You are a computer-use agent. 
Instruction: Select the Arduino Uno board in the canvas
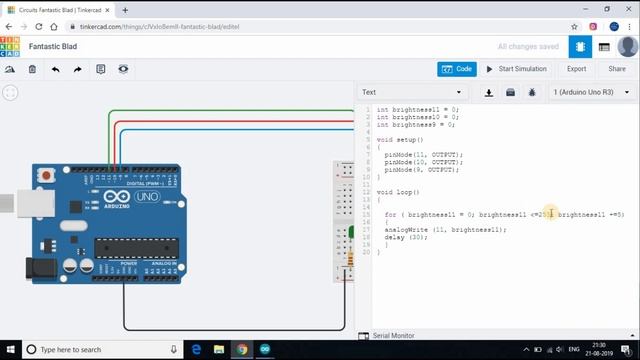[x=108, y=224]
